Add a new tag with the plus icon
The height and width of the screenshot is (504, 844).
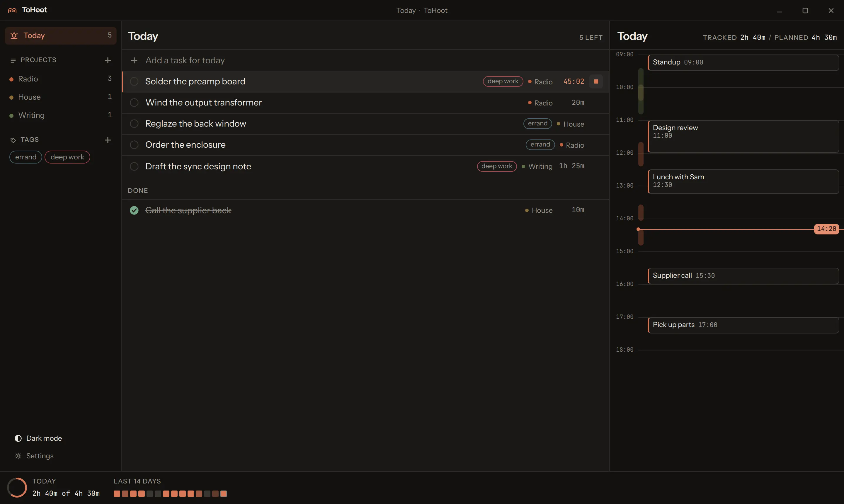pos(108,140)
